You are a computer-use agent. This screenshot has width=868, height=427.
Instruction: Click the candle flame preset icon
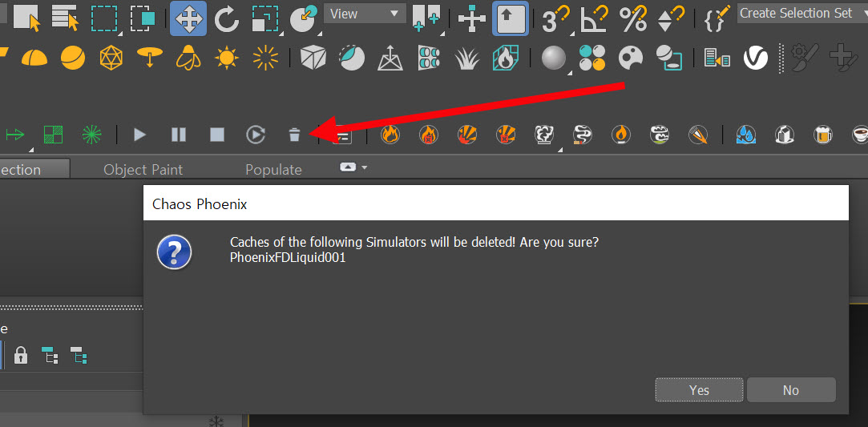click(x=621, y=135)
